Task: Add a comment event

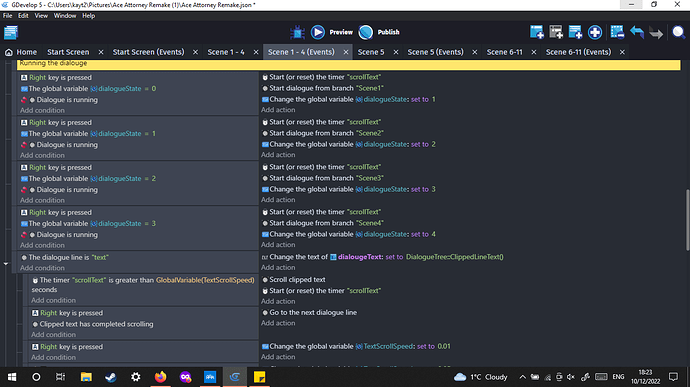Action: [575, 32]
